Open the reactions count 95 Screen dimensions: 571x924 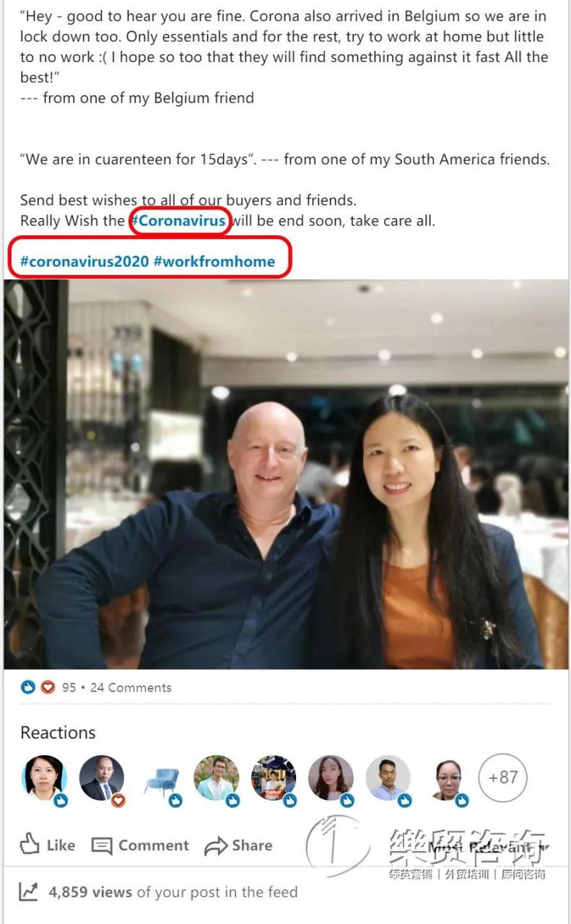(x=69, y=687)
